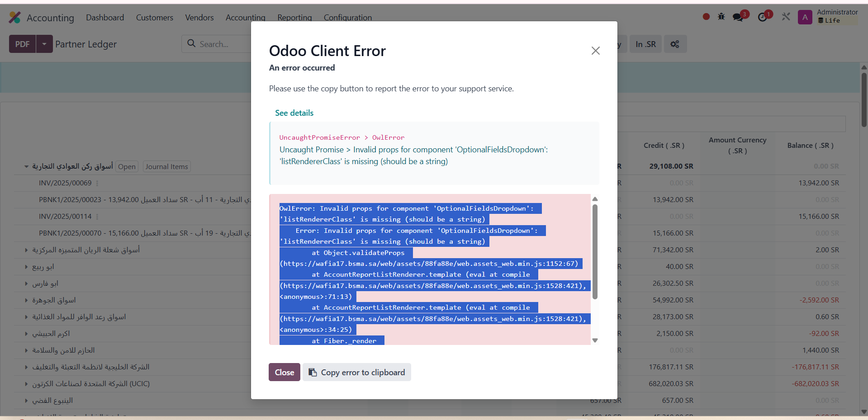Expand the ابو فارس partner row

pos(26,284)
